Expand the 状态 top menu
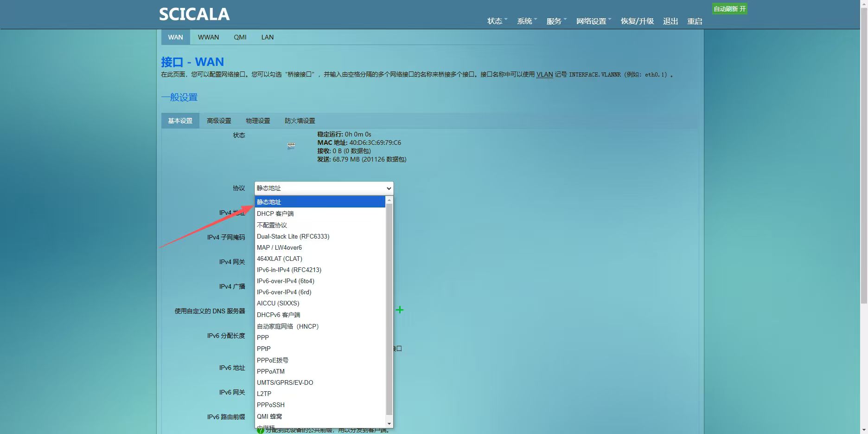 pos(495,21)
